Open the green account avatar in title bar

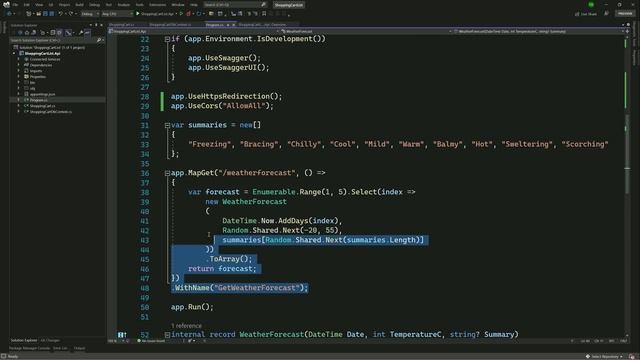(x=591, y=4)
